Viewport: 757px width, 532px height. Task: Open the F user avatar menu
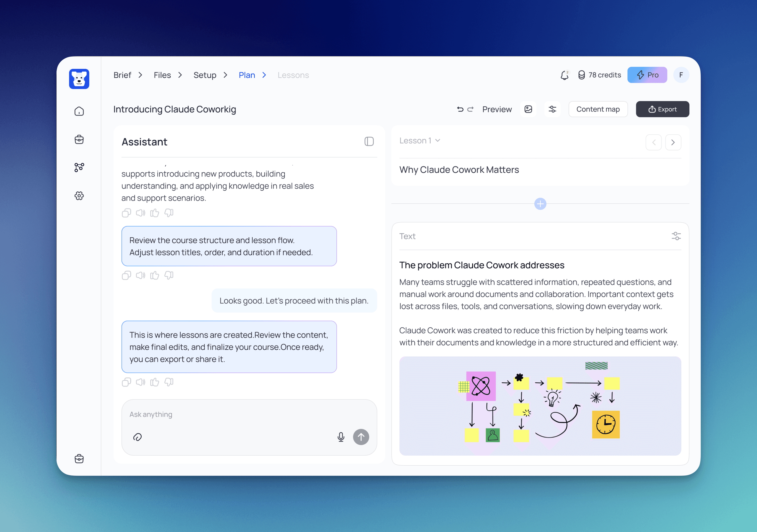point(681,75)
